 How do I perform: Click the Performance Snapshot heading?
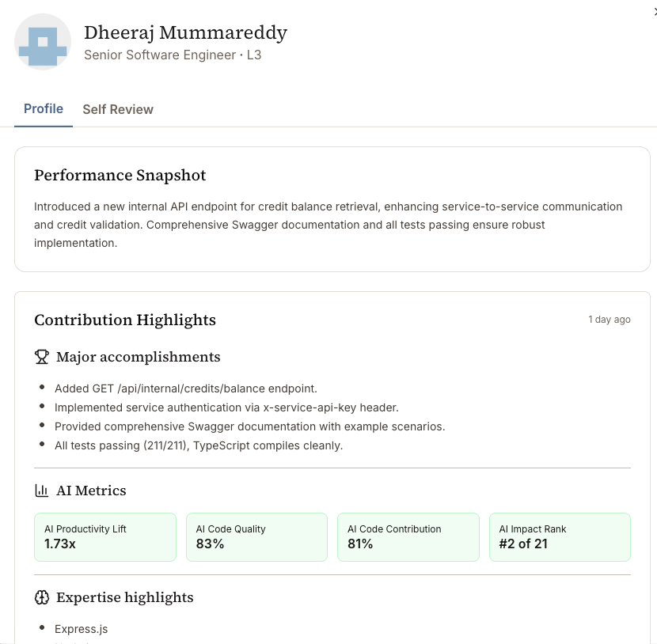[x=120, y=175]
